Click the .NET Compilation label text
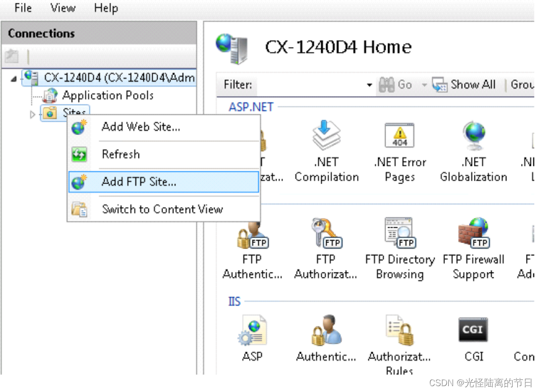This screenshot has height=392, width=539. pyautogui.click(x=327, y=170)
